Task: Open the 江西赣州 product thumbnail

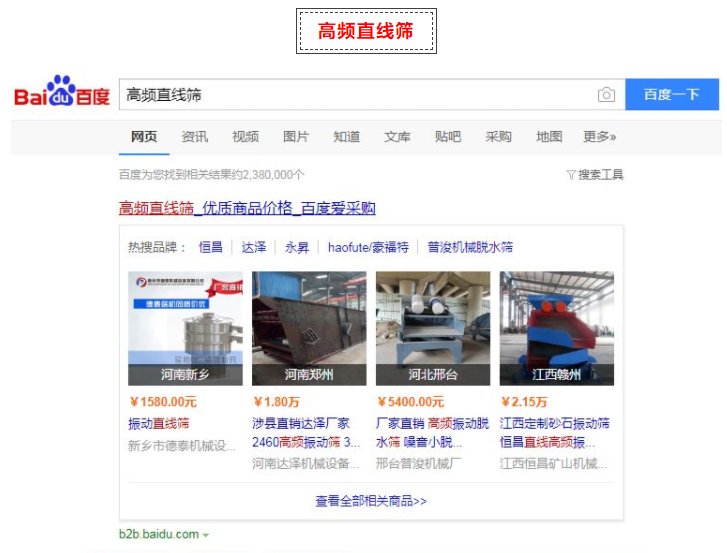Action: pos(556,328)
